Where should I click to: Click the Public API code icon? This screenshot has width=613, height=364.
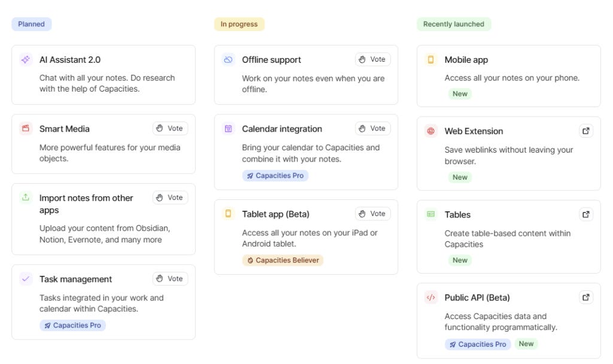tap(431, 298)
